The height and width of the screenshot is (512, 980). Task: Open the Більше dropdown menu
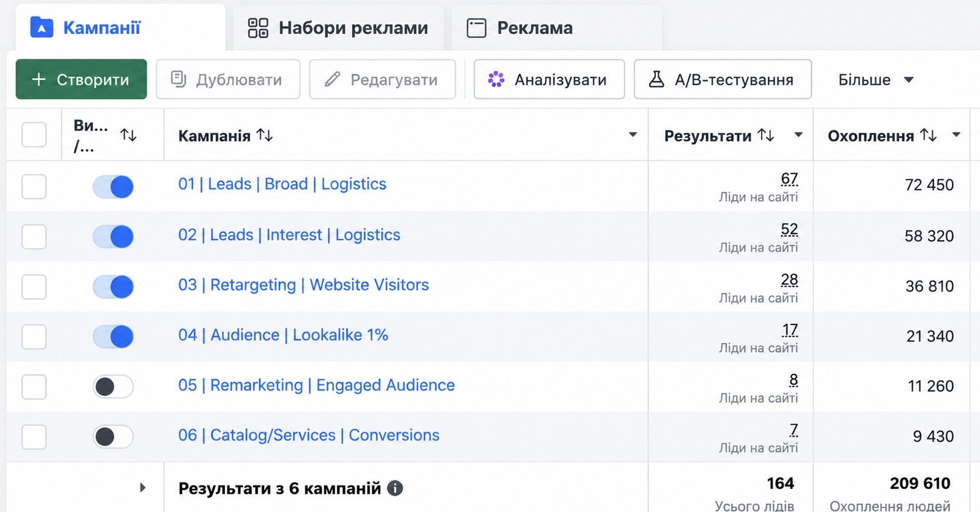(875, 79)
